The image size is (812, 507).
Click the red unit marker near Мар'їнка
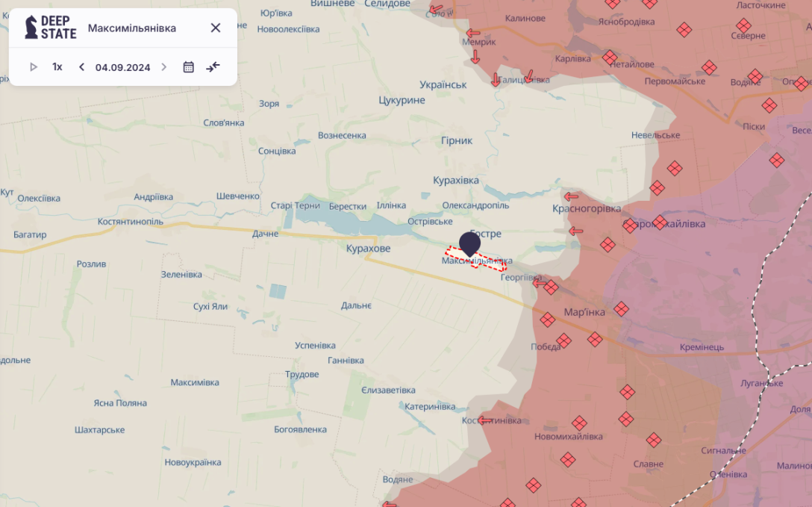pyautogui.click(x=621, y=310)
